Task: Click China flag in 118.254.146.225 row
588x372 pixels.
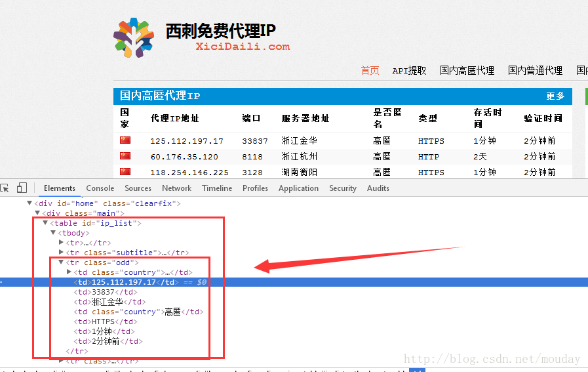Action: (125, 171)
